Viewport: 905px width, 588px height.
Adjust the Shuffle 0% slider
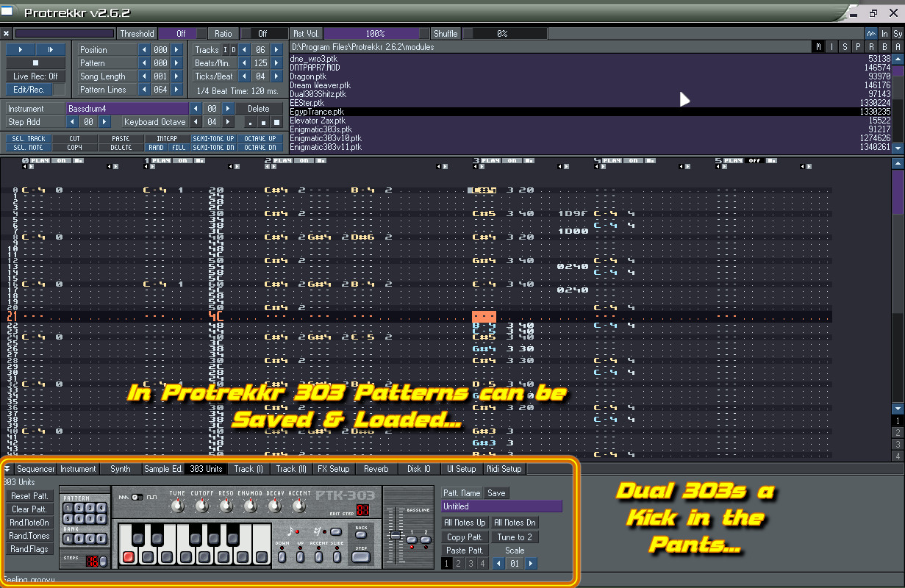[x=504, y=34]
